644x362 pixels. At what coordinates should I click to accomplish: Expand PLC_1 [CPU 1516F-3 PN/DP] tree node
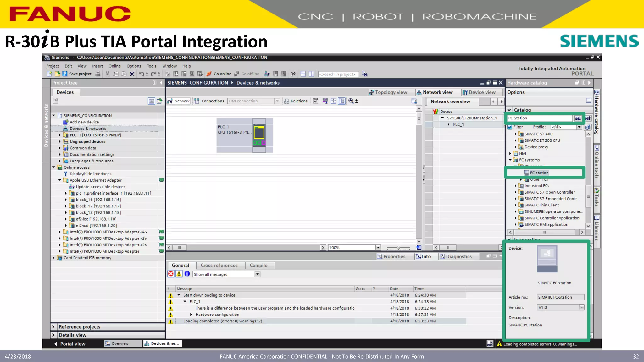point(60,135)
